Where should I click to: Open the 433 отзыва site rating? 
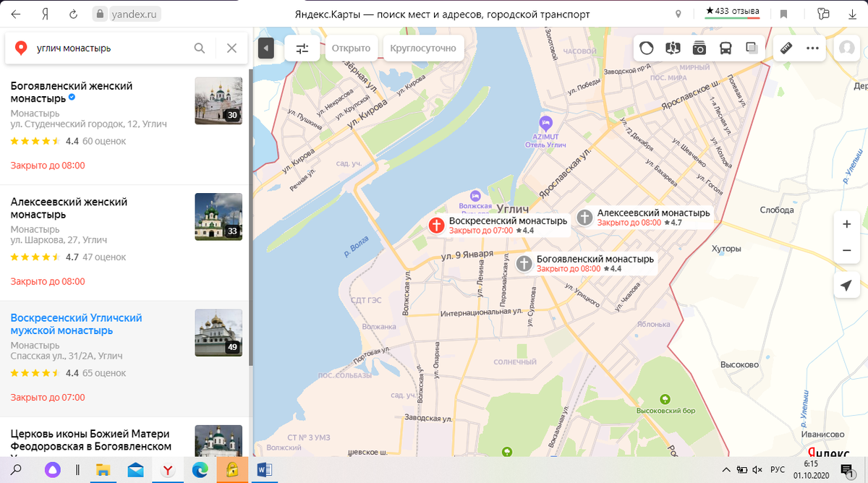point(733,12)
